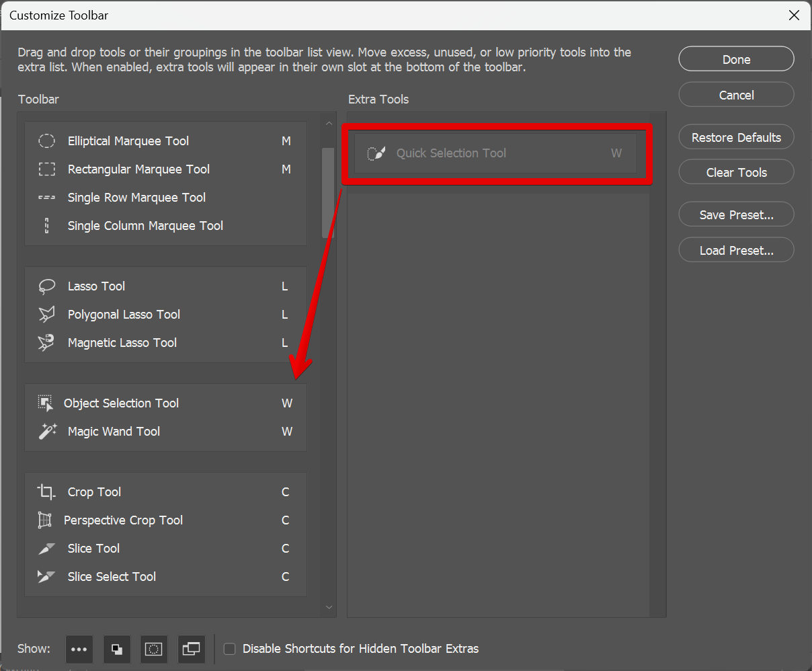Click the Polygonal Lasso Tool row
This screenshot has width=812, height=671.
tap(165, 315)
